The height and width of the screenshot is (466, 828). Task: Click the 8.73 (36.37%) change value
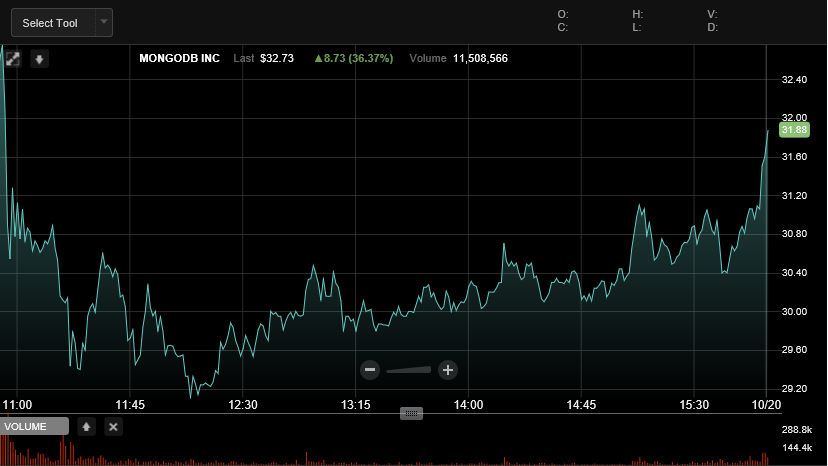tap(354, 58)
